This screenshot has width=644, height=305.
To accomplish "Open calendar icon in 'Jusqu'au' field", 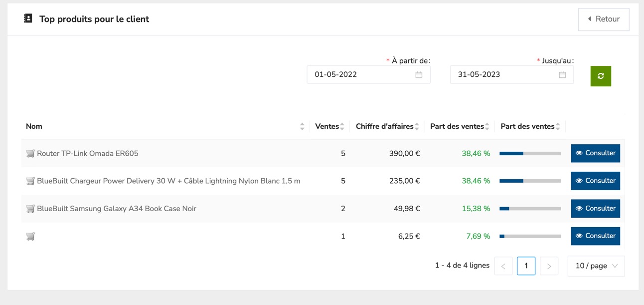I will (562, 75).
